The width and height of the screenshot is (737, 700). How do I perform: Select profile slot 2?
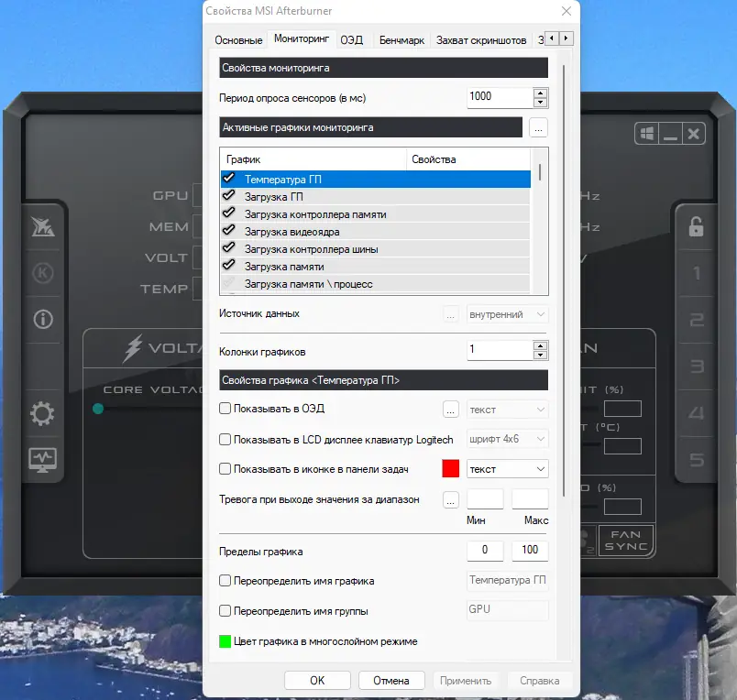697,320
